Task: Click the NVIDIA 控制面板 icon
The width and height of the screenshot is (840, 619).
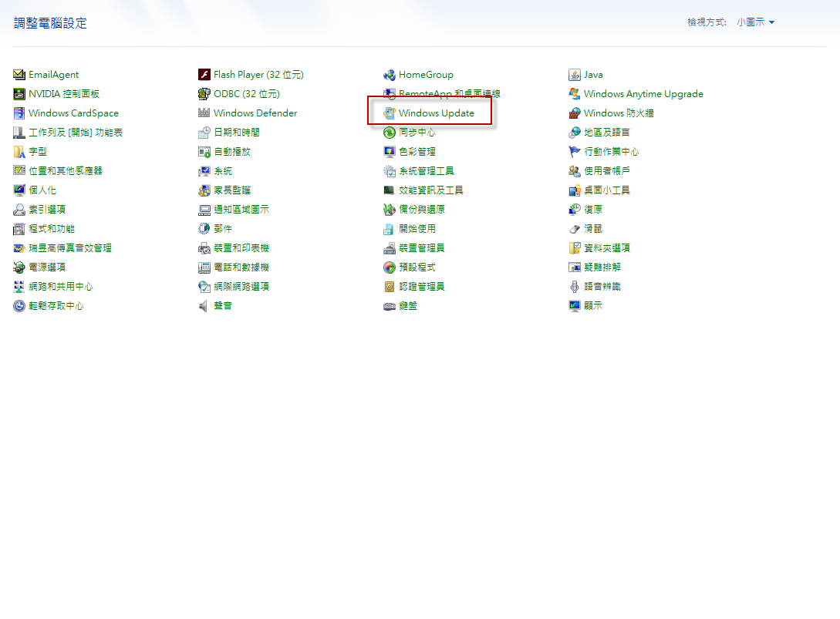Action: coord(19,94)
